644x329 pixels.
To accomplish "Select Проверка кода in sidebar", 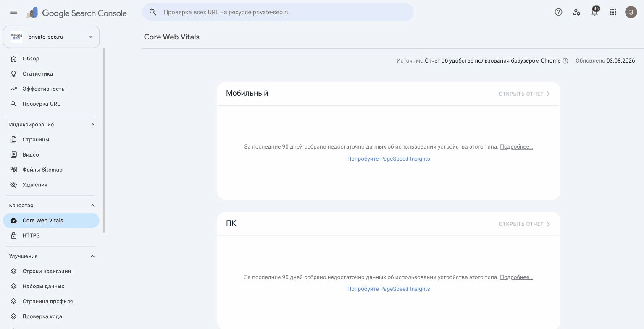I will 51,317.
